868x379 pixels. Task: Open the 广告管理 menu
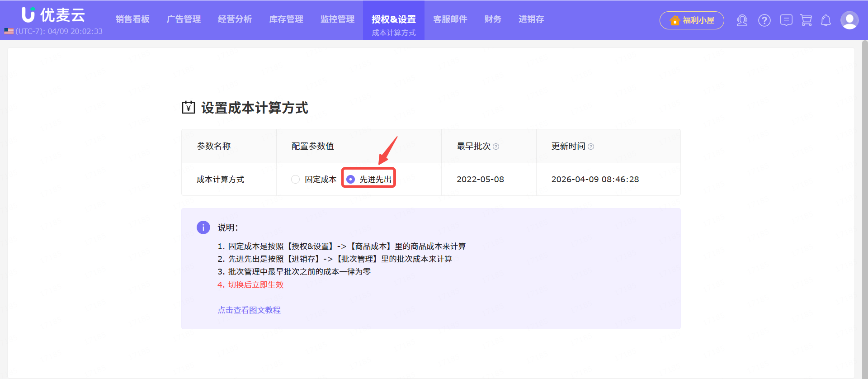[x=184, y=19]
